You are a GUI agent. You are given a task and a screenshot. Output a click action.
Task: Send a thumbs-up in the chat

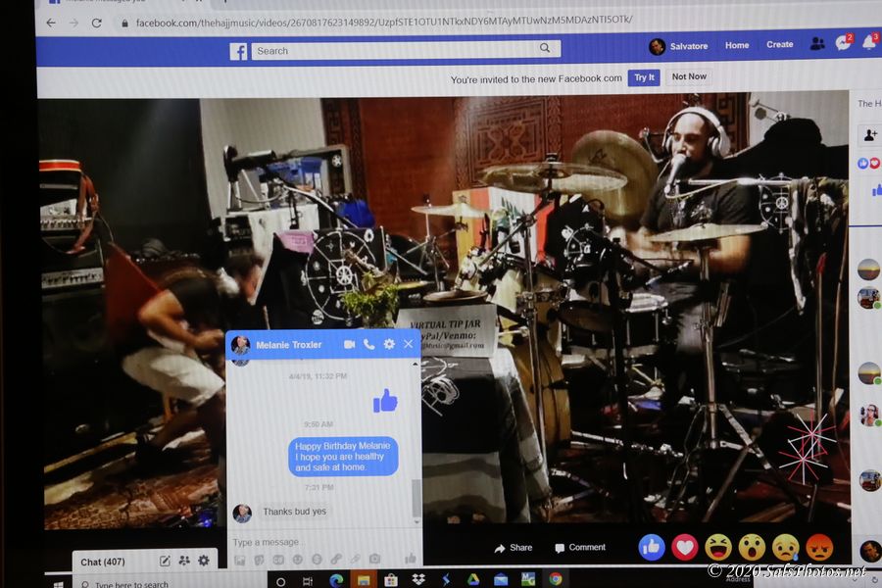411,559
